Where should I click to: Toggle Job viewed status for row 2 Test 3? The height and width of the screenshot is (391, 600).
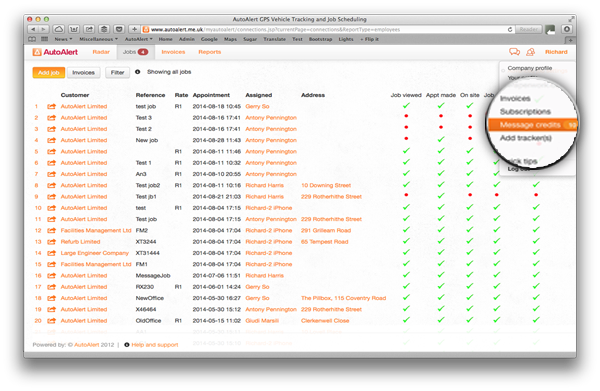[x=406, y=116]
